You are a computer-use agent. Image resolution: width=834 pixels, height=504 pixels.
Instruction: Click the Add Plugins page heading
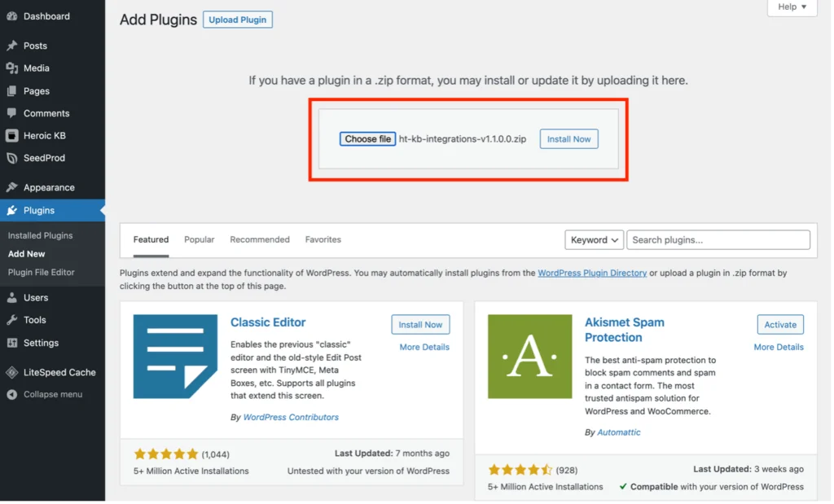point(159,20)
